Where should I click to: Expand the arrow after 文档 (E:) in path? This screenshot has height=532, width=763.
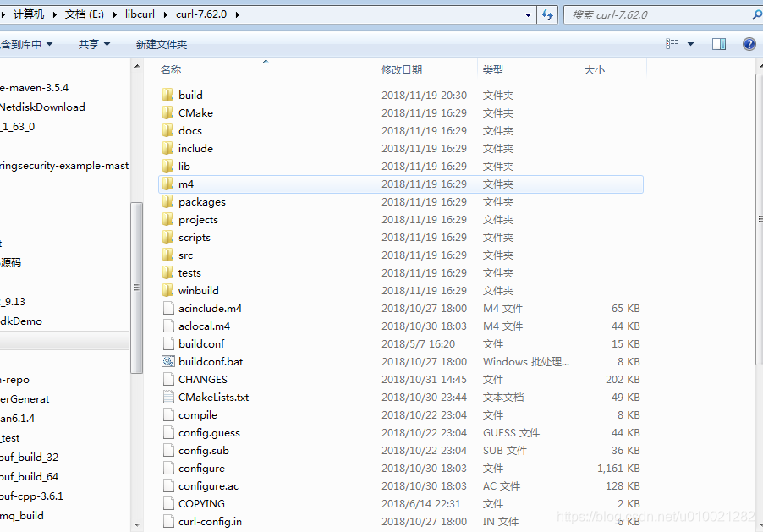tap(114, 14)
